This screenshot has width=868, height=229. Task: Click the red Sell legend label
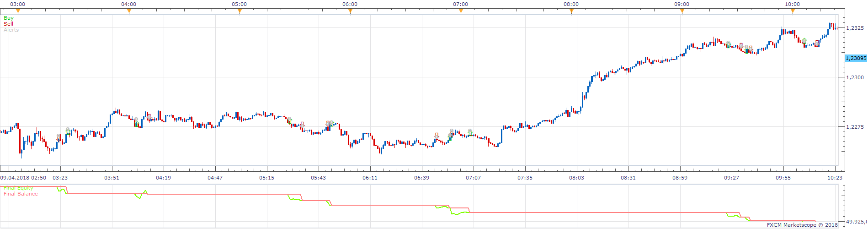[x=9, y=24]
